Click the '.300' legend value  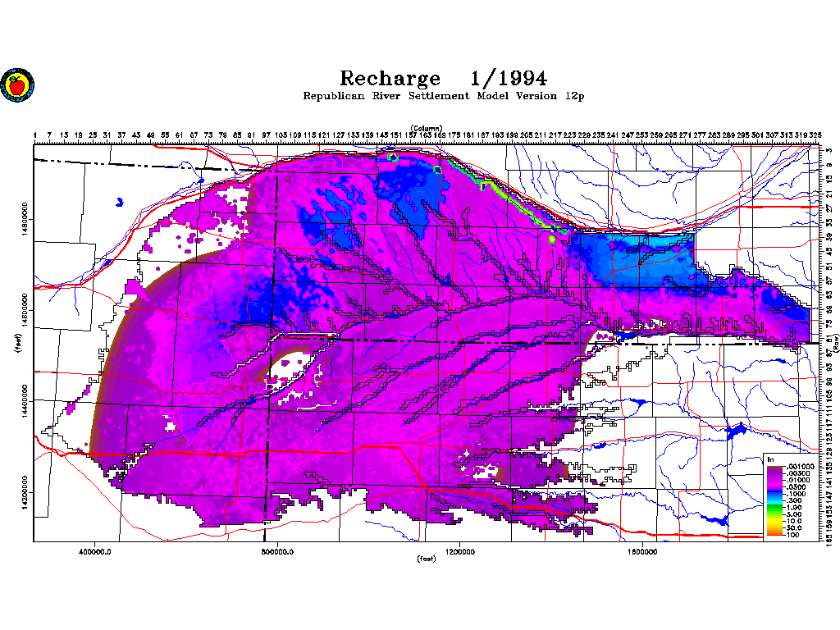[794, 500]
